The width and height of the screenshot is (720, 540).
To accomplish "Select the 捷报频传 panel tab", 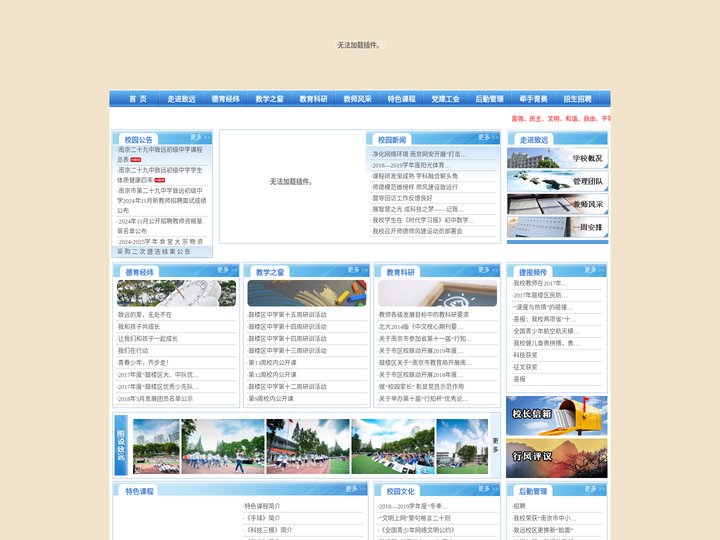I will click(533, 272).
